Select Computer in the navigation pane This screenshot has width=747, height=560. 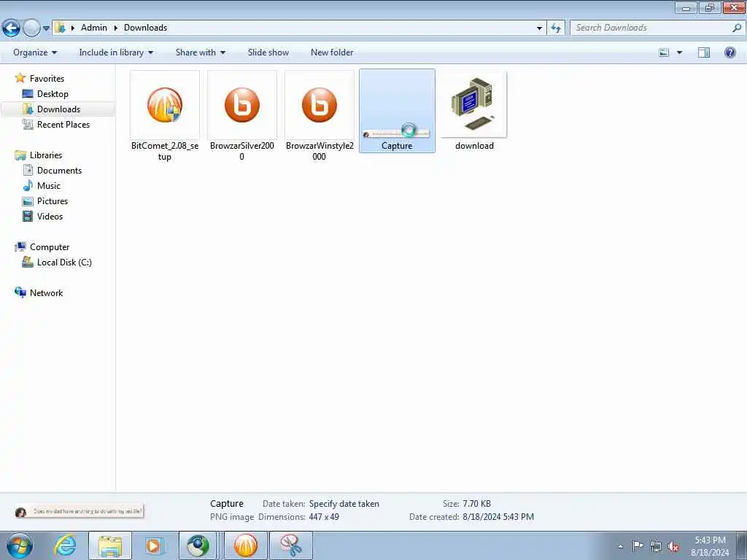[49, 246]
